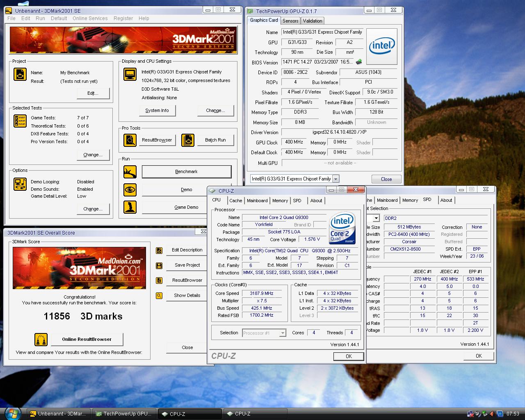Image resolution: width=525 pixels, height=420 pixels.
Task: Click the Project icon in 3DMark2001
Action: coord(20,74)
